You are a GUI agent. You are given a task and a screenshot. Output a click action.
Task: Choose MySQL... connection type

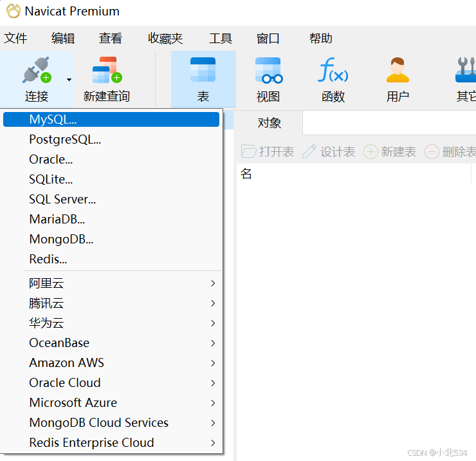pos(111,119)
